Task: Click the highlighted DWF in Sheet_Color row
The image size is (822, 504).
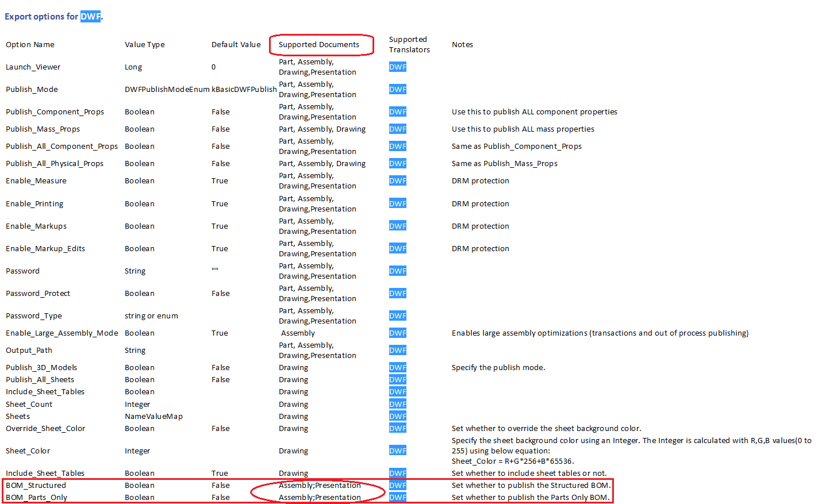Action: pos(398,451)
